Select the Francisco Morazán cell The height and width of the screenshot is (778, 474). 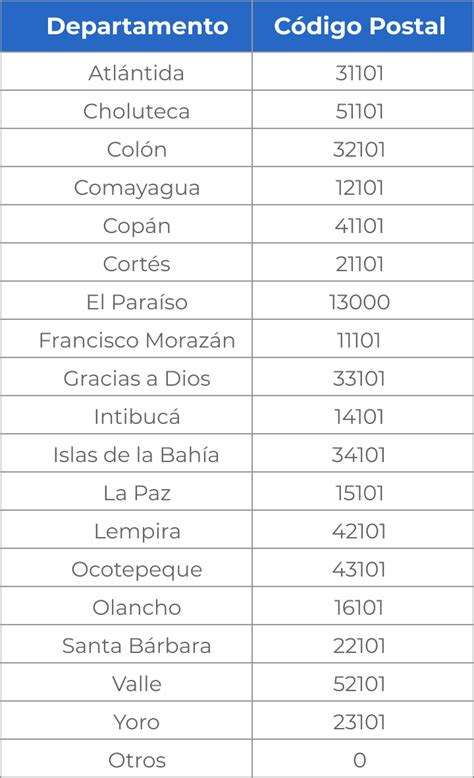click(126, 339)
